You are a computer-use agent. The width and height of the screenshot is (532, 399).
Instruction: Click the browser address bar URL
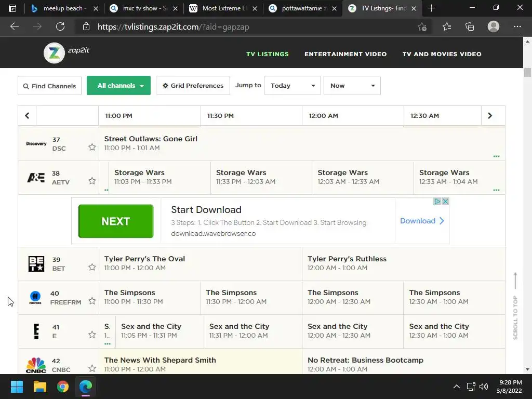174,27
